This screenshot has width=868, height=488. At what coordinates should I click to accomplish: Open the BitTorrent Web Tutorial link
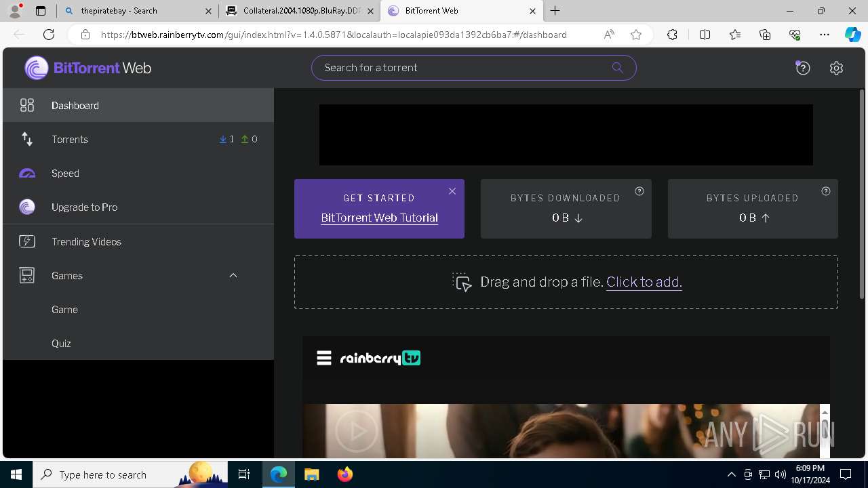coord(379,218)
